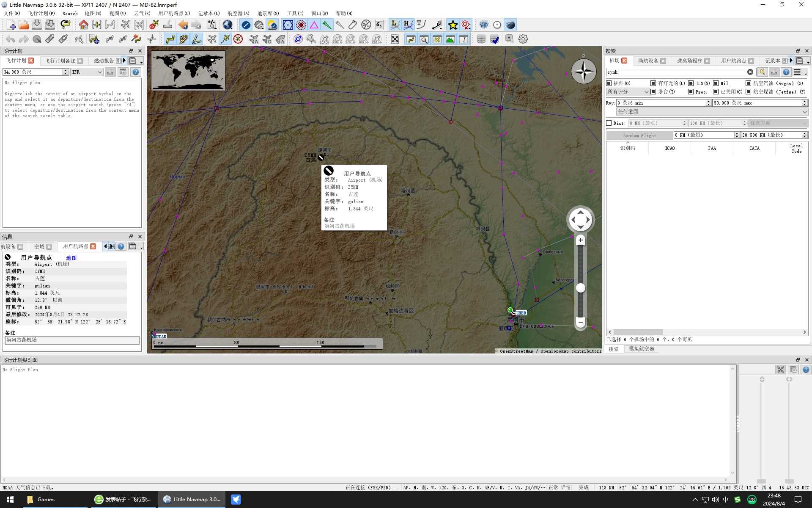Drag the map zoom vertical slider control
Viewport: 812px width, 508px height.
point(581,287)
